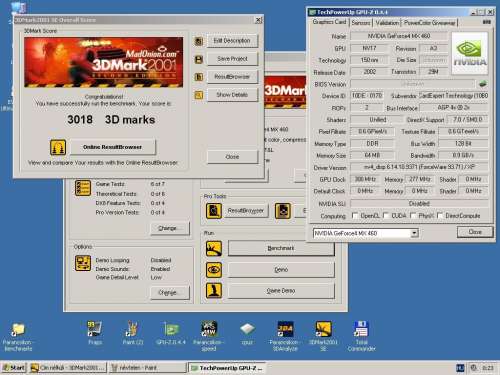Click the Save Project floppy icon

pyautogui.click(x=199, y=59)
